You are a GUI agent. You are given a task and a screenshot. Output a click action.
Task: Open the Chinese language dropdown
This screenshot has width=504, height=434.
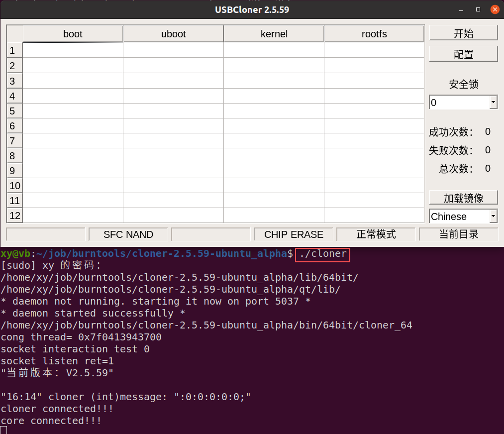[x=463, y=217]
